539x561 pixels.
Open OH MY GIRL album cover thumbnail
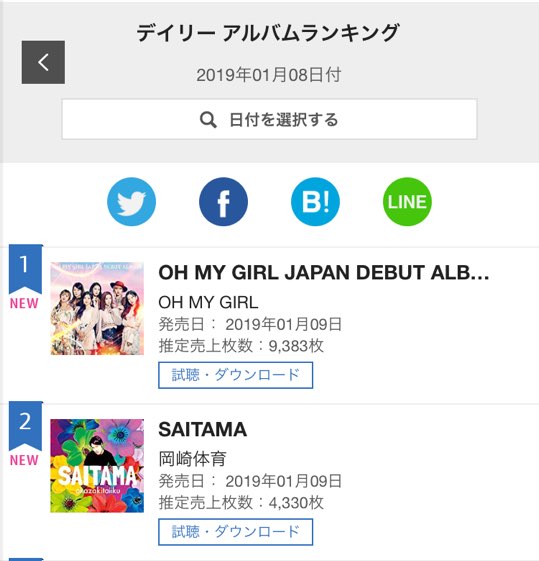point(97,308)
